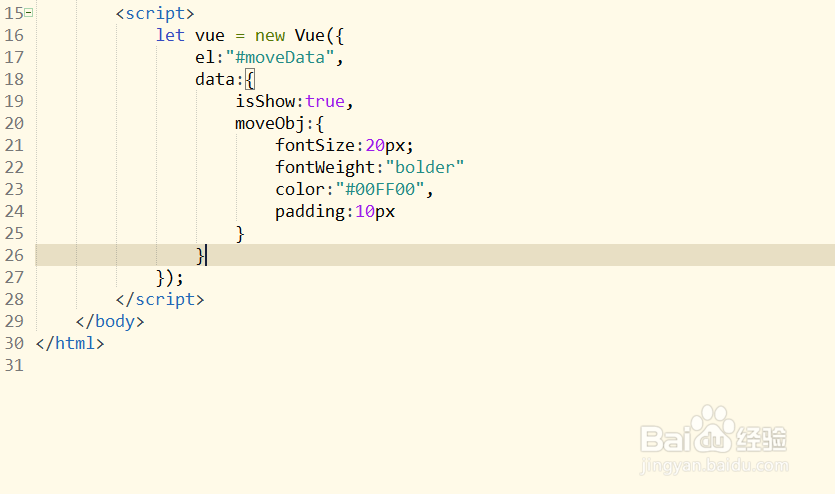835x494 pixels.
Task: Click the closing script tag
Action: 160,299
